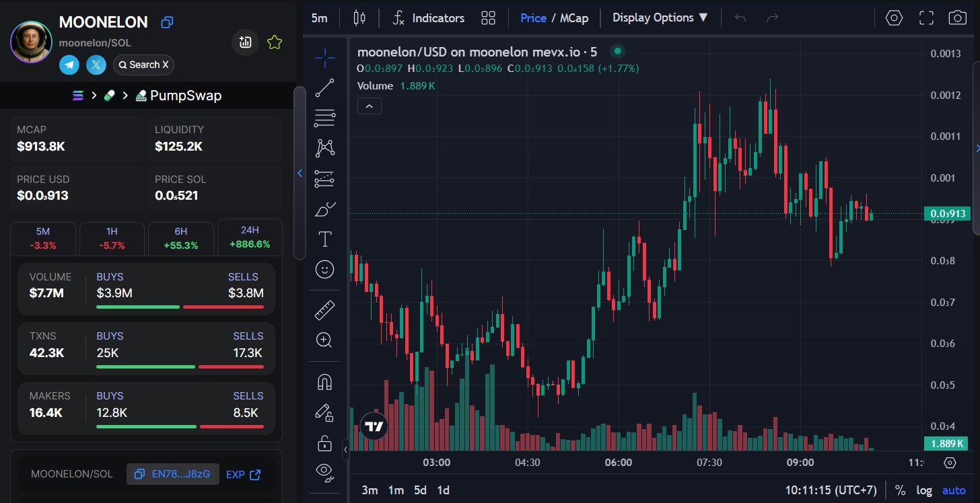This screenshot has width=980, height=503.
Task: Click the Search X button
Action: [143, 65]
